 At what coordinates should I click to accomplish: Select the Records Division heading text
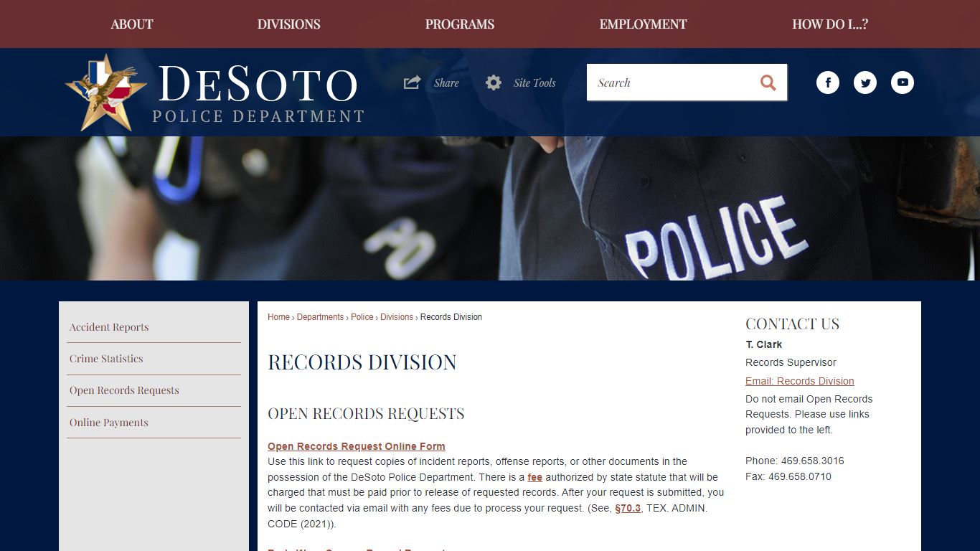click(362, 362)
